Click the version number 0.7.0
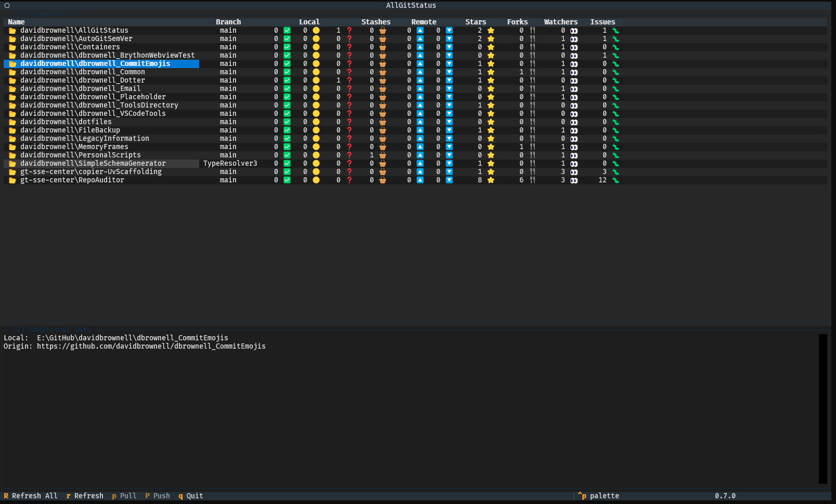 coord(725,496)
